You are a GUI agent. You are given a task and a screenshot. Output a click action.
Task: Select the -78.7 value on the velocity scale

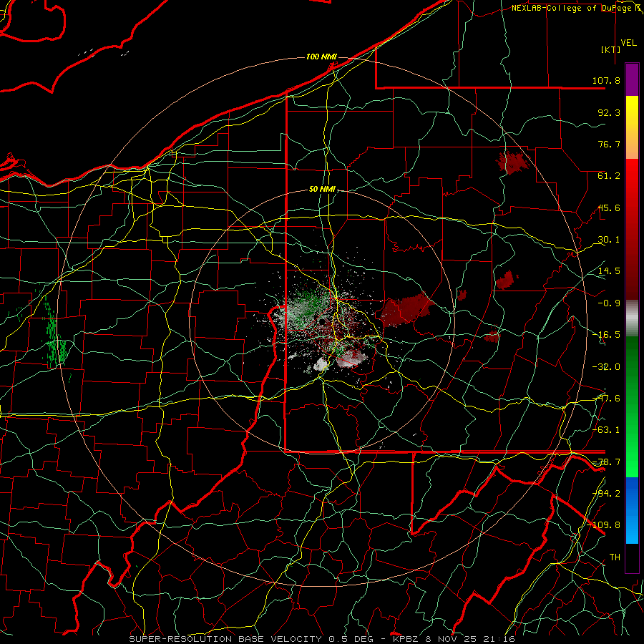pyautogui.click(x=607, y=462)
